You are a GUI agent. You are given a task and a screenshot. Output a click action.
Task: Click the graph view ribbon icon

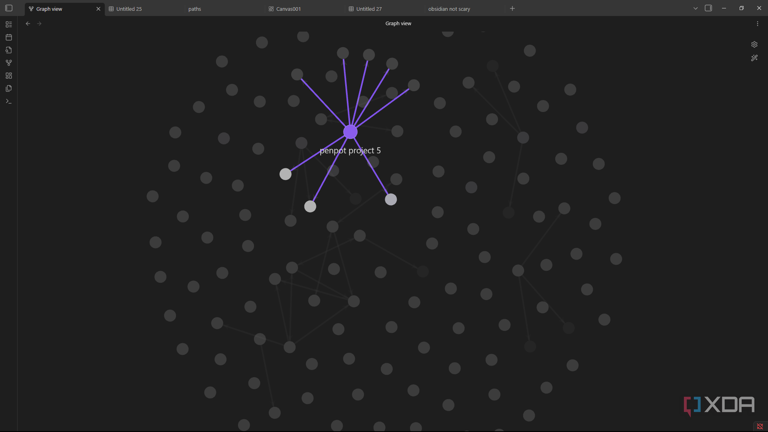9,63
